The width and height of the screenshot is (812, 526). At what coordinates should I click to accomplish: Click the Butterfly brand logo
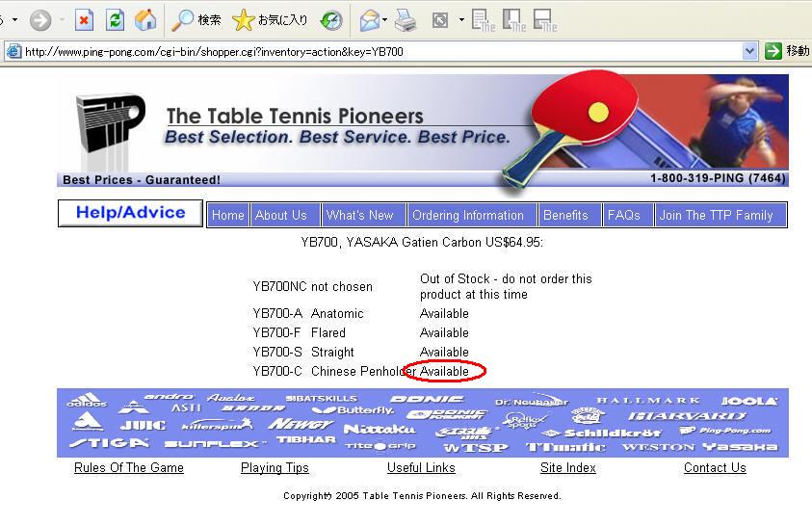[354, 410]
